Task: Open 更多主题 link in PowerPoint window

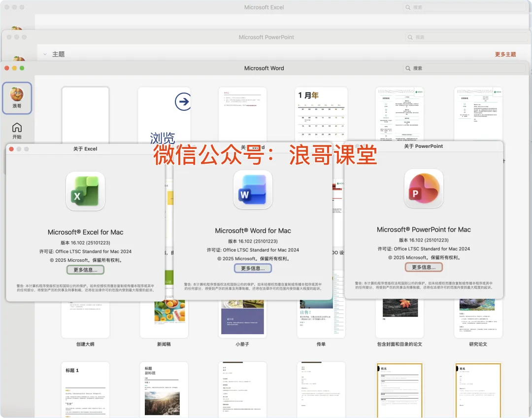Action: coord(505,54)
